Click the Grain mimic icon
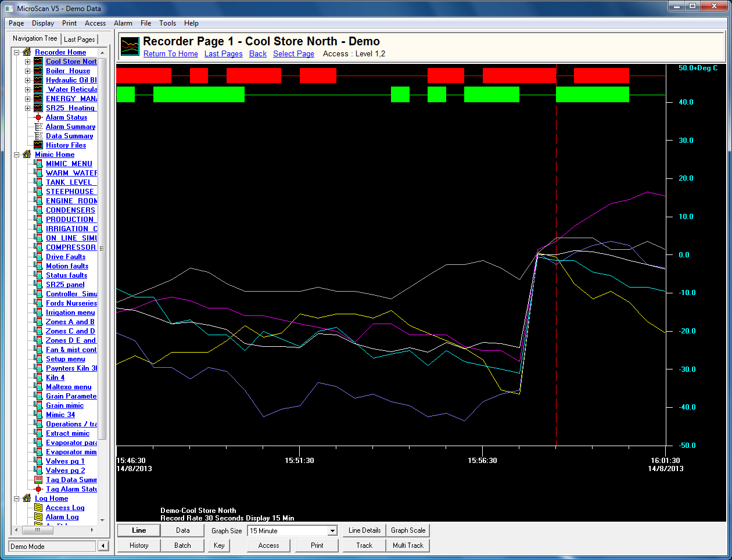732x560 pixels. coord(38,405)
